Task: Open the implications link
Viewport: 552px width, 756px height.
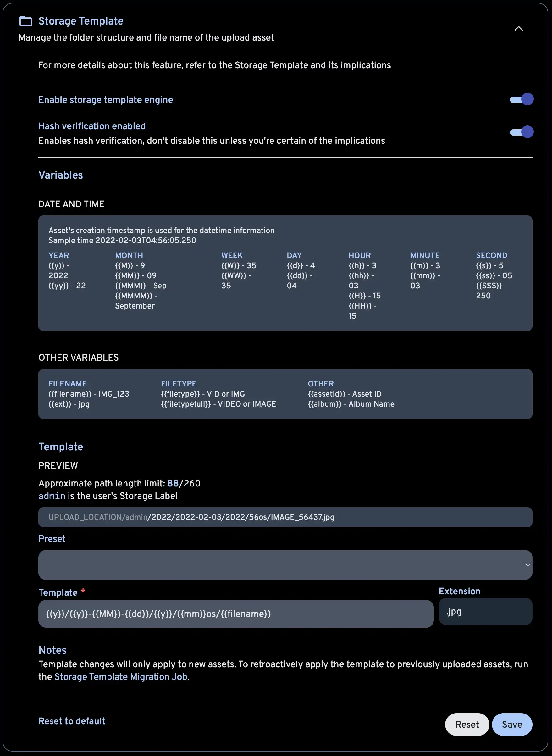Action: 365,65
